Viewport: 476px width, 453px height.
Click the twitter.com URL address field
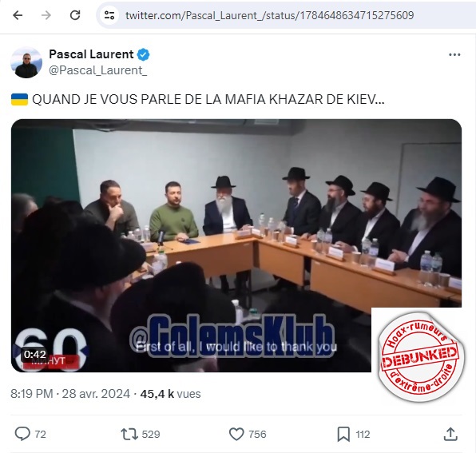[270, 15]
